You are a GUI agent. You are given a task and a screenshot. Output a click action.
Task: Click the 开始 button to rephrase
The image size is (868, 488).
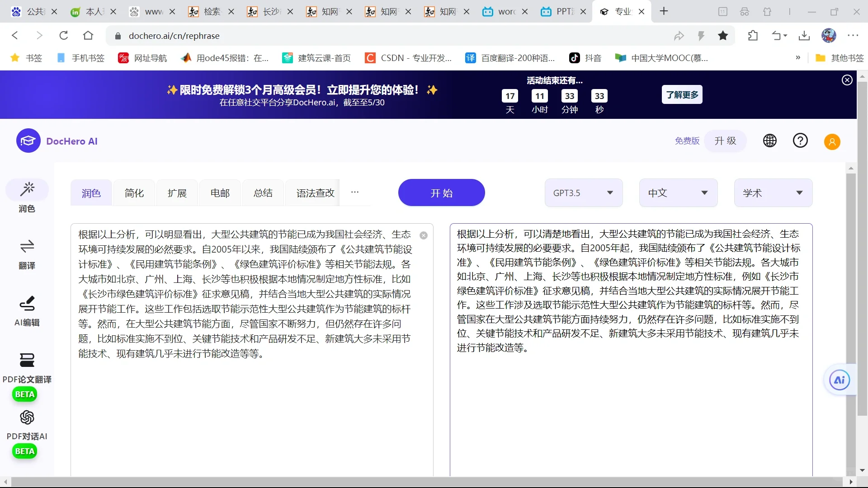(441, 192)
